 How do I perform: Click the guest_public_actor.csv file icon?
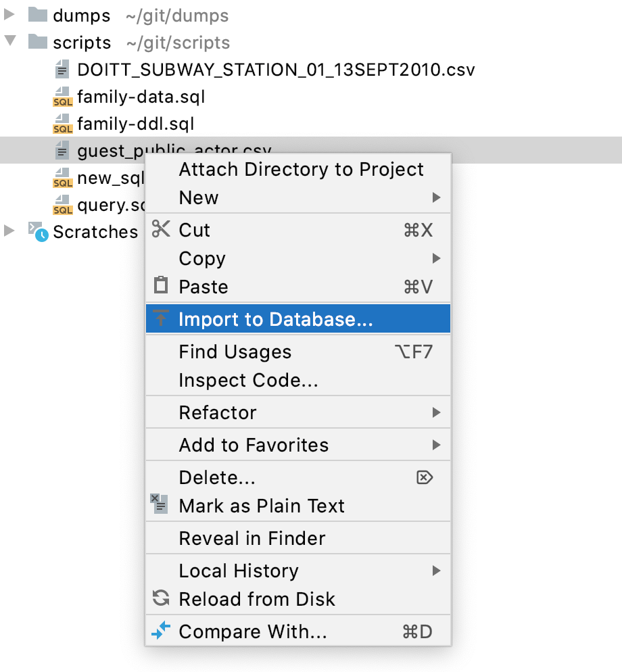[62, 151]
